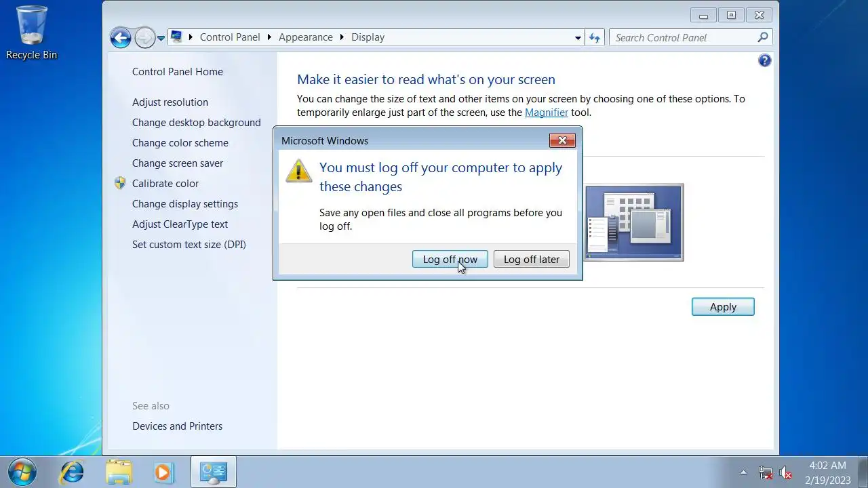Refresh the Control Panel page

point(595,38)
